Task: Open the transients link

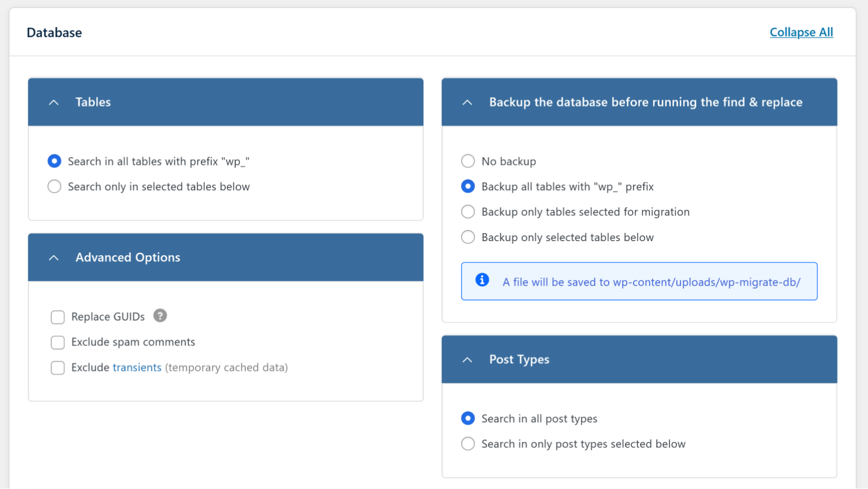Action: pyautogui.click(x=137, y=368)
